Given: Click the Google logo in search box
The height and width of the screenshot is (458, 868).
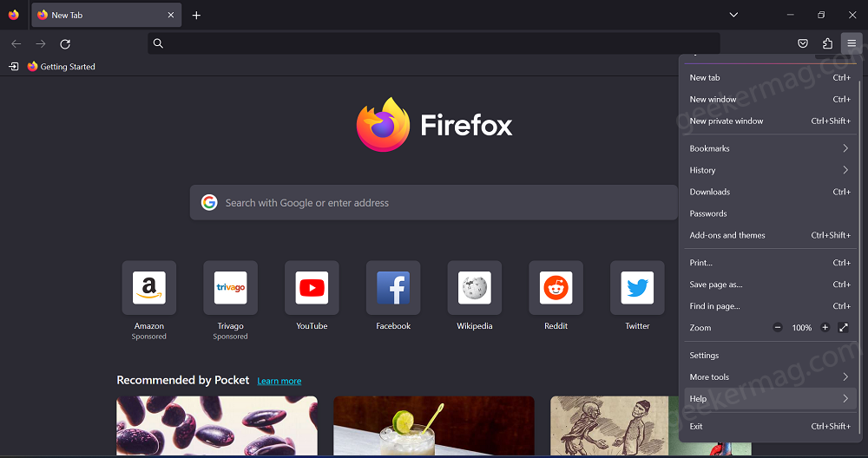Looking at the screenshot, I should pos(209,202).
